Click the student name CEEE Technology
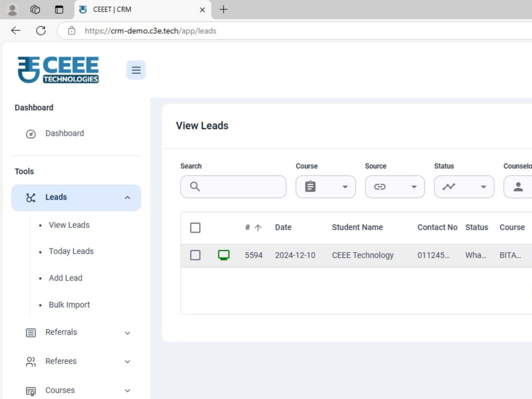This screenshot has height=399, width=532. (363, 255)
